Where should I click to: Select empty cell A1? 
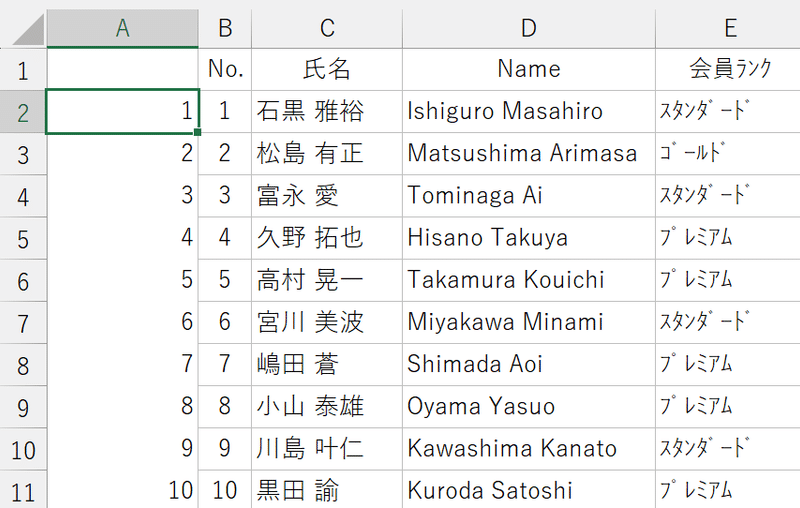tap(122, 69)
